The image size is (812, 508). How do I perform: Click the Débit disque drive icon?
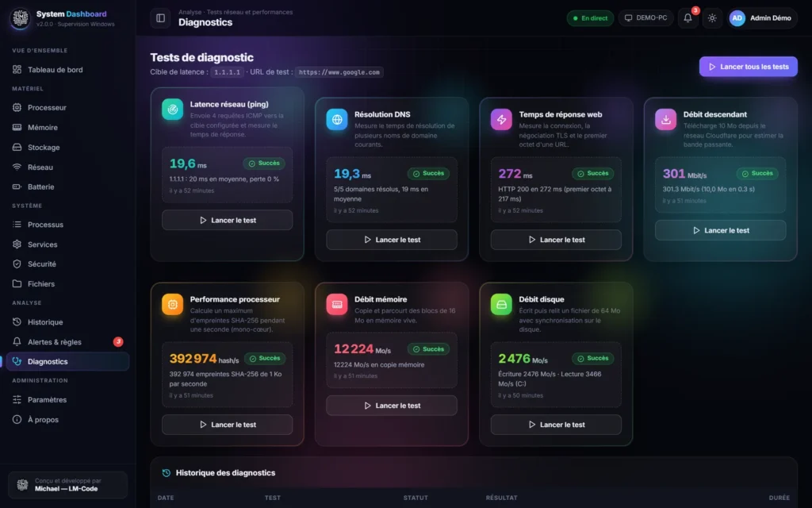pos(501,304)
